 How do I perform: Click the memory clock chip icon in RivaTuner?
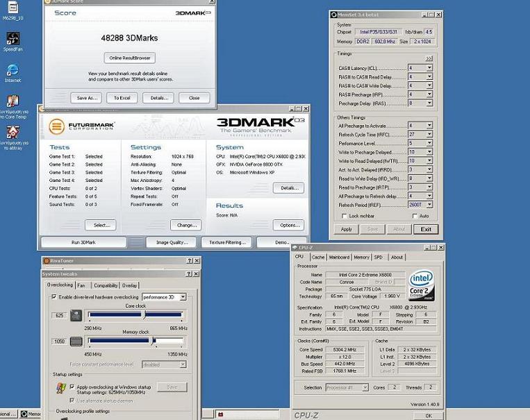[x=76, y=342]
